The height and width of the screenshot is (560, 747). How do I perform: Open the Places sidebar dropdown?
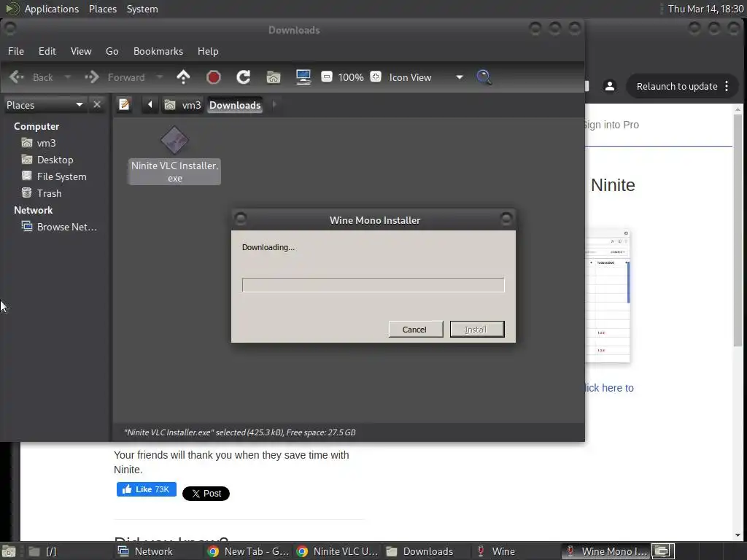click(44, 105)
